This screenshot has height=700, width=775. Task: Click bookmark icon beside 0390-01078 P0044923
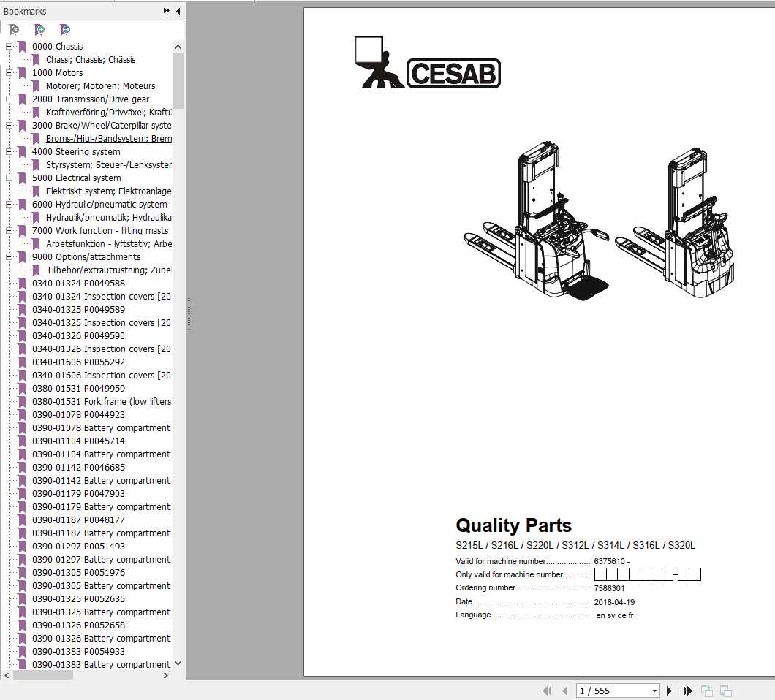[22, 414]
